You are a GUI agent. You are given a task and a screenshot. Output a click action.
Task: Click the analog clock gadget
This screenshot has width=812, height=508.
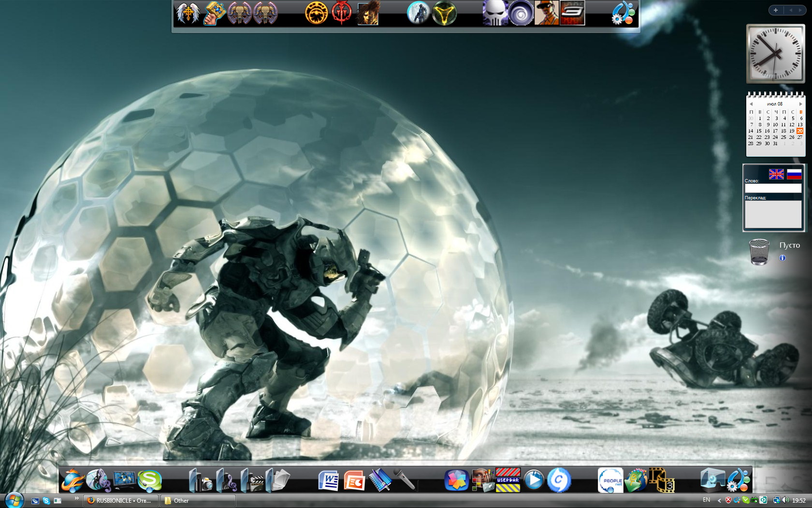775,54
